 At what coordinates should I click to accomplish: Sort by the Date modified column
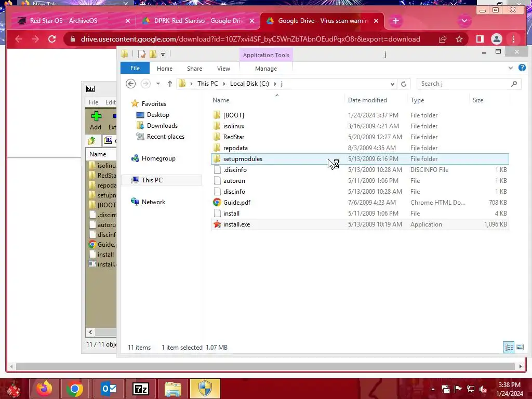[367, 100]
